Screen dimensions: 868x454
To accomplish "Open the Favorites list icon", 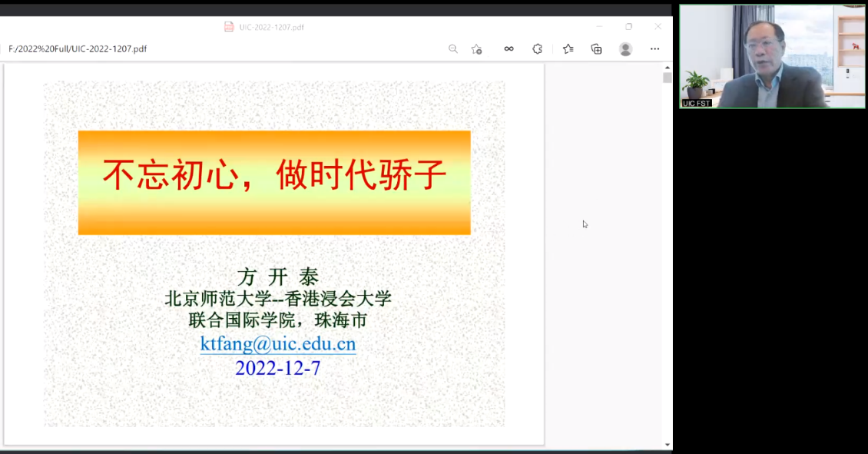I will point(568,49).
